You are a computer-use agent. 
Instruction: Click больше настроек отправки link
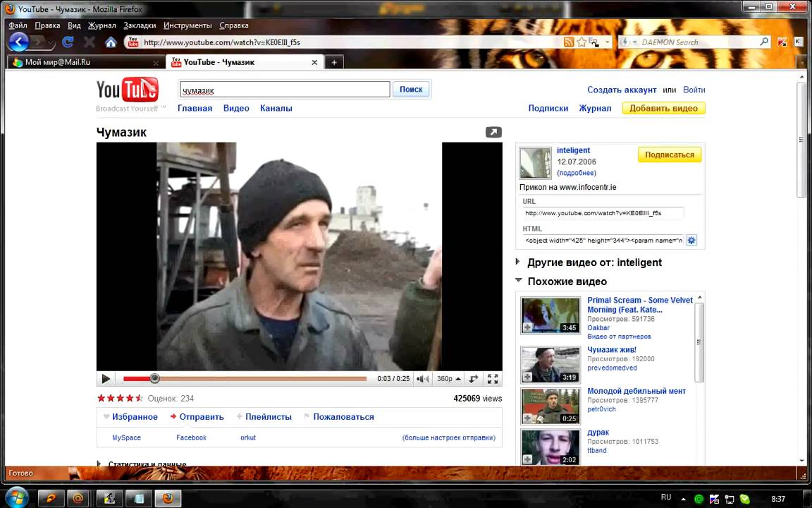click(x=448, y=437)
